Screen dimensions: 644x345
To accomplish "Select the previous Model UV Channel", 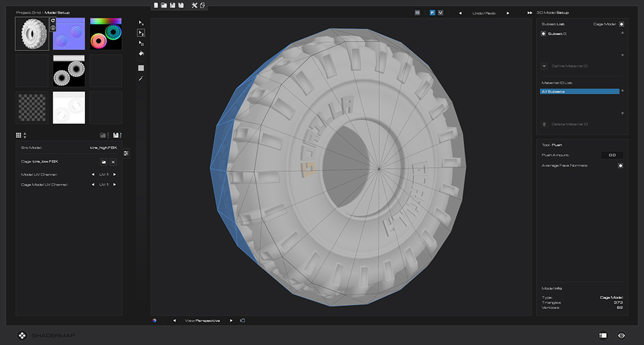I will click(93, 175).
